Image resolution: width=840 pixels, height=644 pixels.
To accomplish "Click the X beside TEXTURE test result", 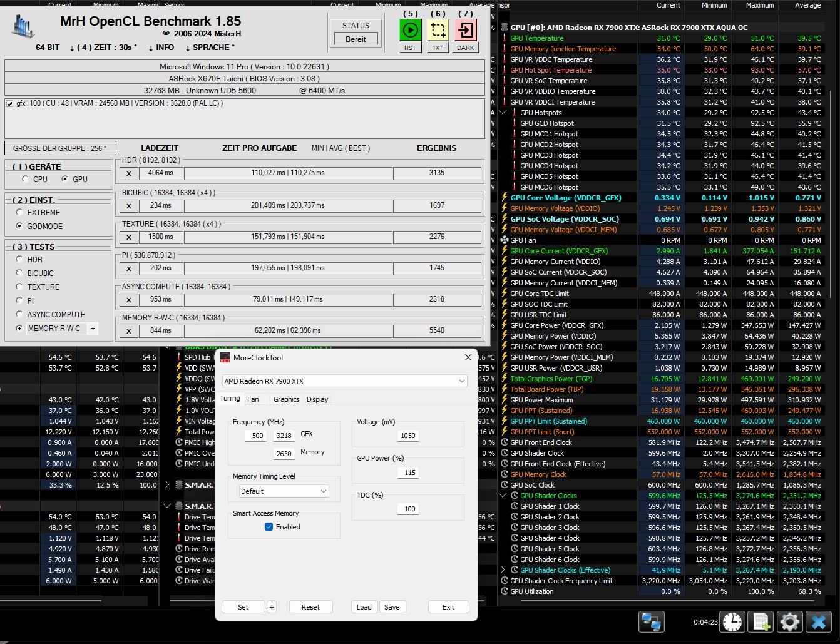I will tap(129, 237).
